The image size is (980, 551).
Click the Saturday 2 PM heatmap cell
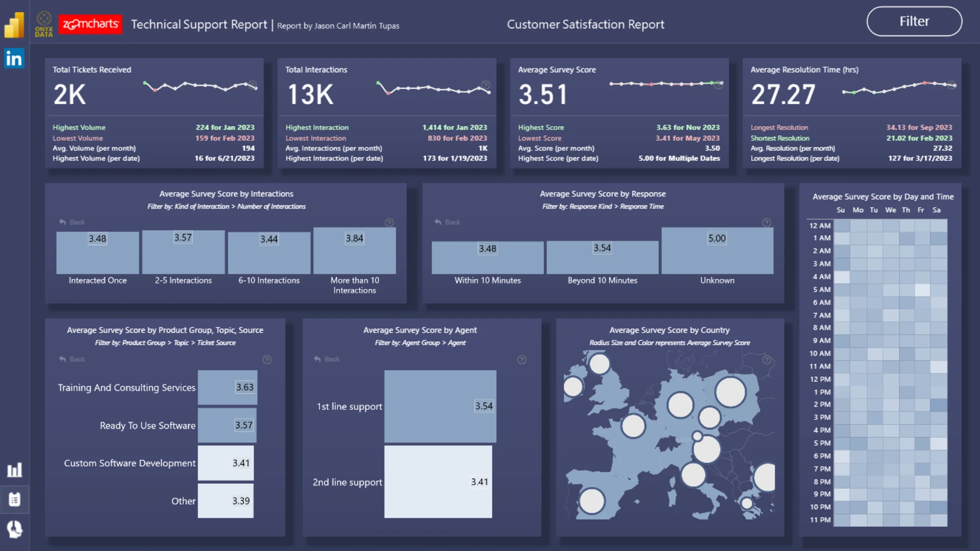(x=938, y=405)
